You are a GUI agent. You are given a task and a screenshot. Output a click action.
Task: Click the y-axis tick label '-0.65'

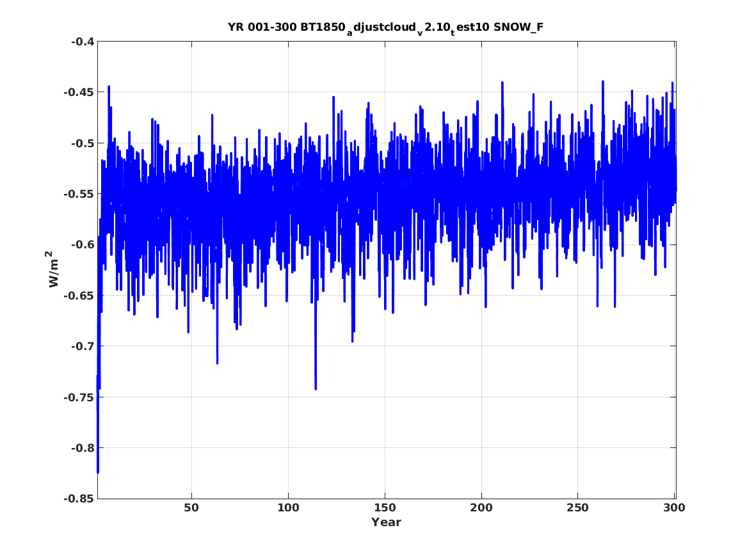point(79,296)
